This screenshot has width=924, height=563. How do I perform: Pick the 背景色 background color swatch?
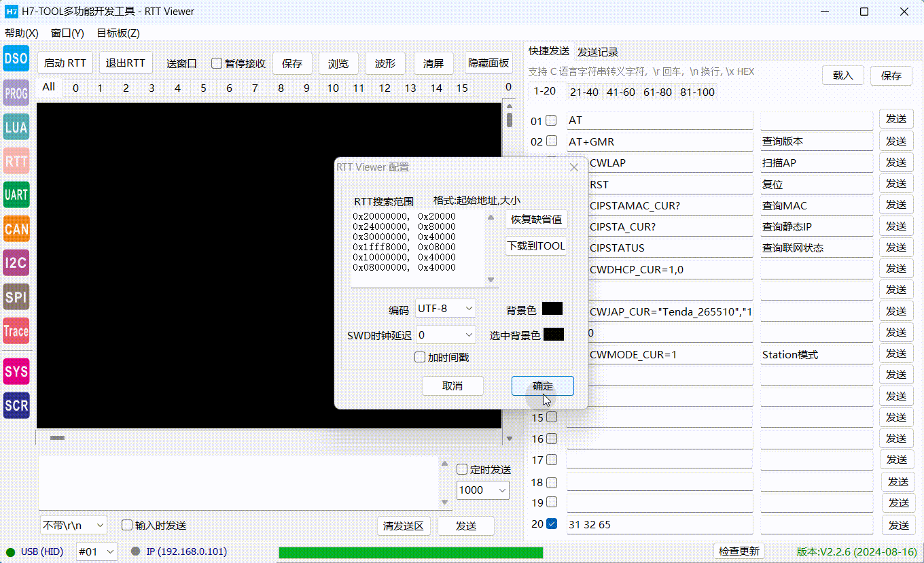552,309
